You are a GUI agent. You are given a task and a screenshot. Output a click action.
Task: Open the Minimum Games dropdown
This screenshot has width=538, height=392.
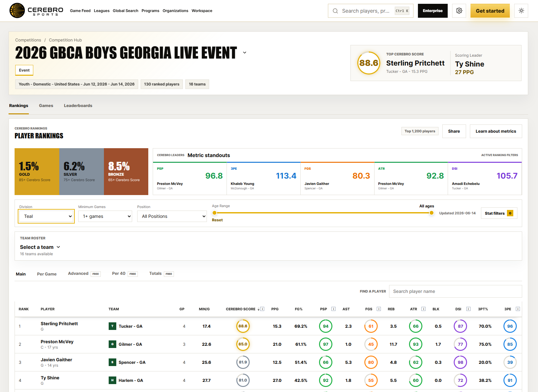coord(105,216)
